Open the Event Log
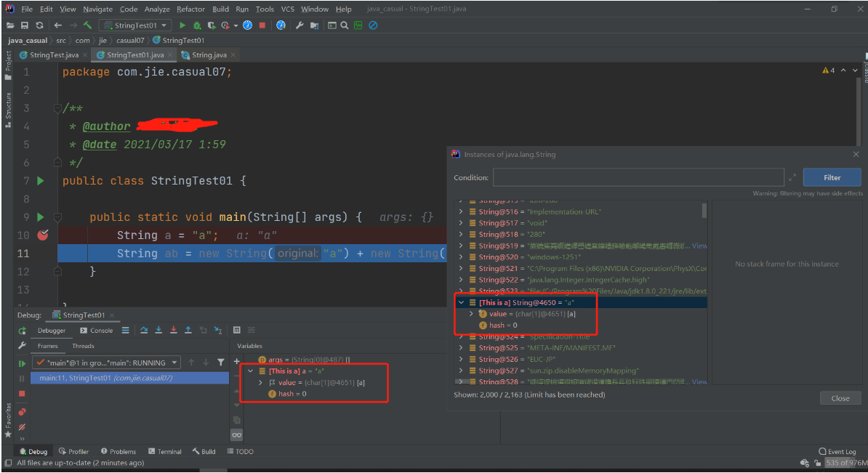This screenshot has height=473, width=868. coord(837,451)
